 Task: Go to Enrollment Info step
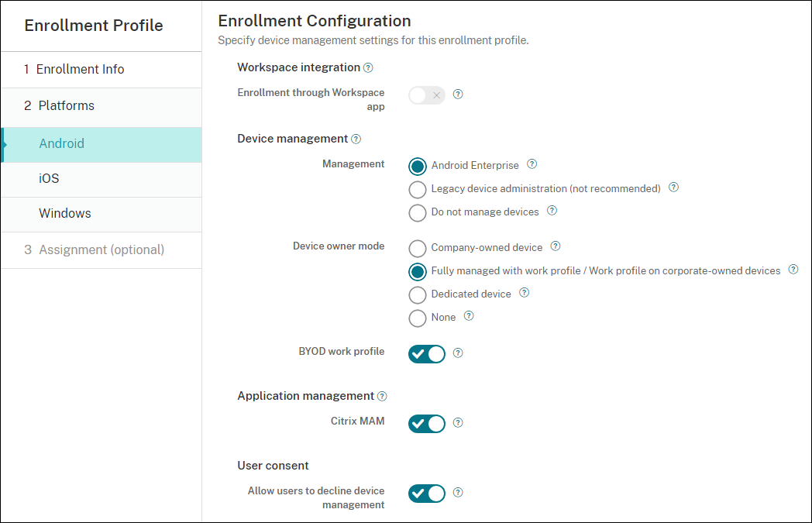(80, 70)
